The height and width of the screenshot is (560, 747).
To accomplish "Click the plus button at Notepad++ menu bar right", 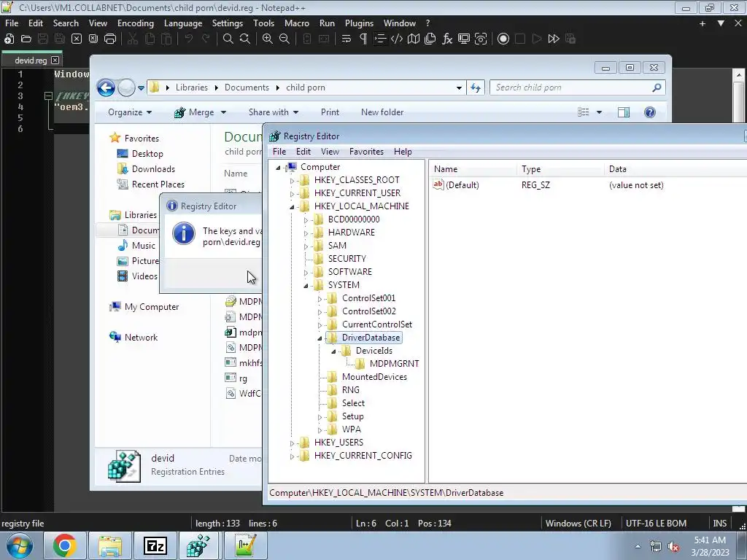I will [703, 23].
